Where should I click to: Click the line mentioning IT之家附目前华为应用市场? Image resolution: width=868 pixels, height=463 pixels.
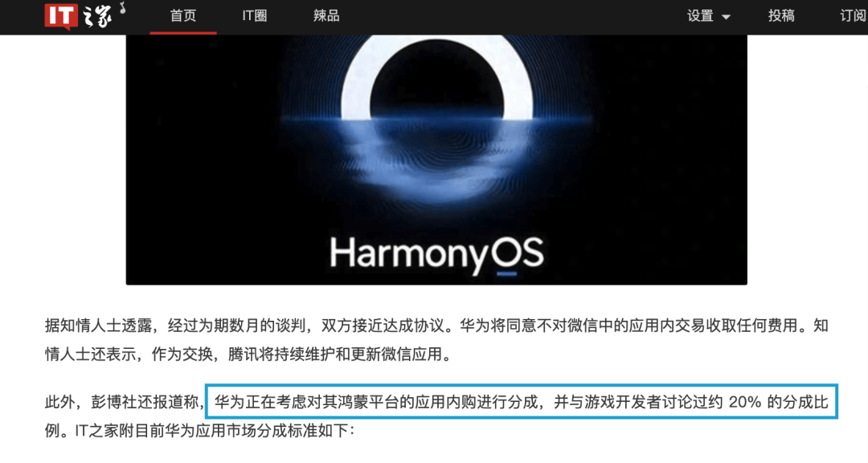[199, 430]
